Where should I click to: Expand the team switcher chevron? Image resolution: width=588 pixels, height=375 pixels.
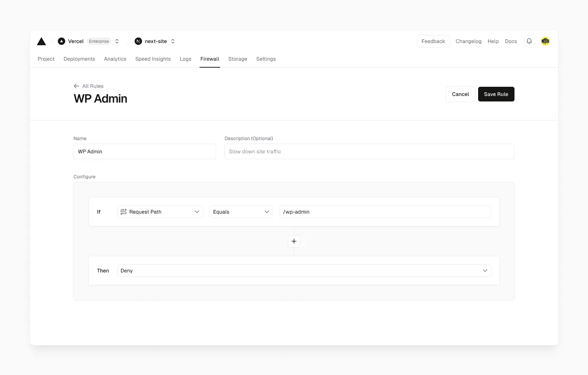(117, 41)
